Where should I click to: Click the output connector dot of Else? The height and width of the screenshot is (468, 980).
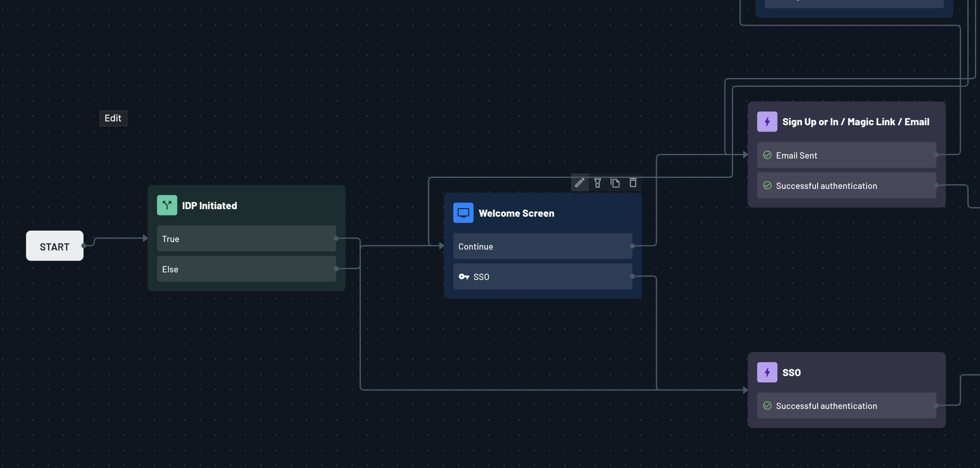click(x=336, y=269)
